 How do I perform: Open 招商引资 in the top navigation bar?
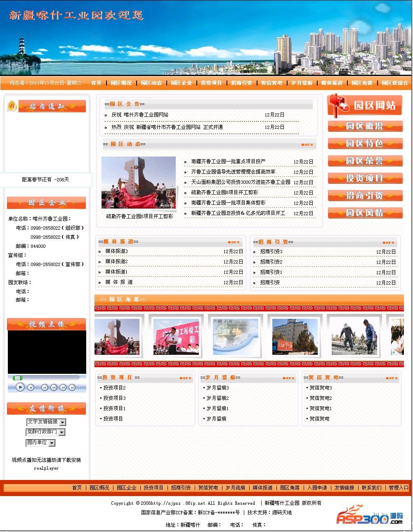pos(241,83)
